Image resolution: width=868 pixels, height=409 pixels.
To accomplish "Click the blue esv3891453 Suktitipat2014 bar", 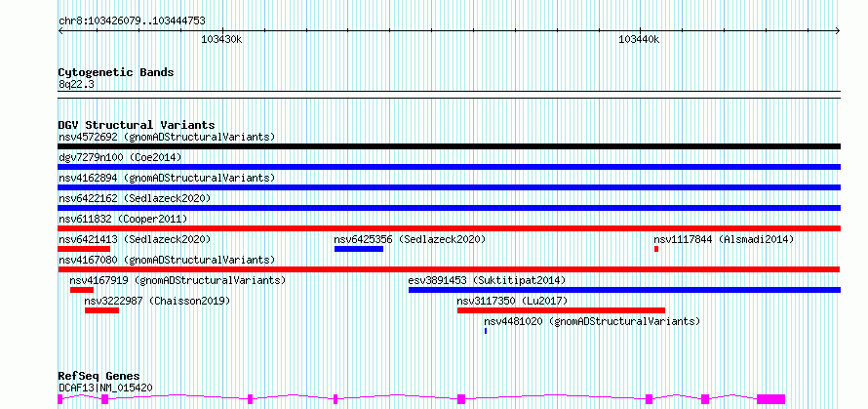I will pyautogui.click(x=624, y=290).
